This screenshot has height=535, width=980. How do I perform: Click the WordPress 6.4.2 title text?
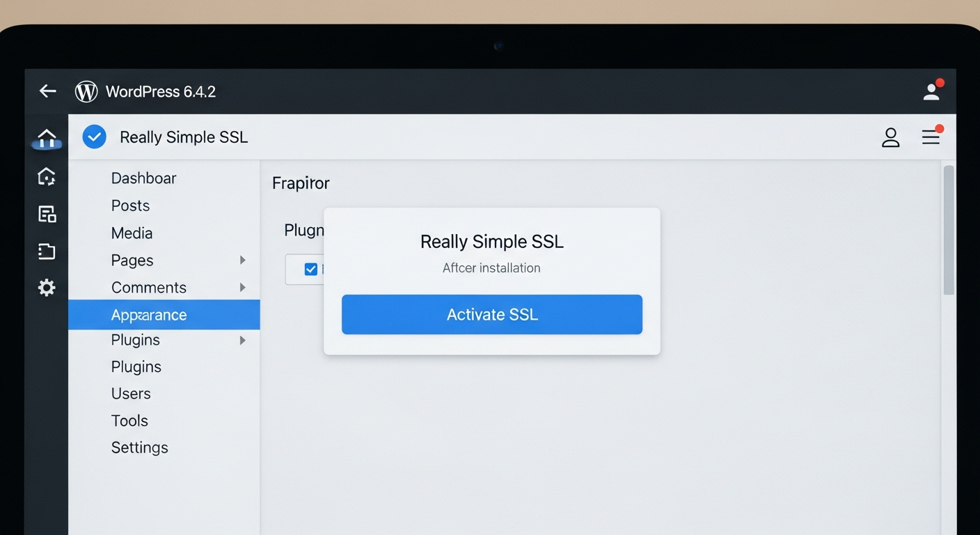pyautogui.click(x=161, y=91)
